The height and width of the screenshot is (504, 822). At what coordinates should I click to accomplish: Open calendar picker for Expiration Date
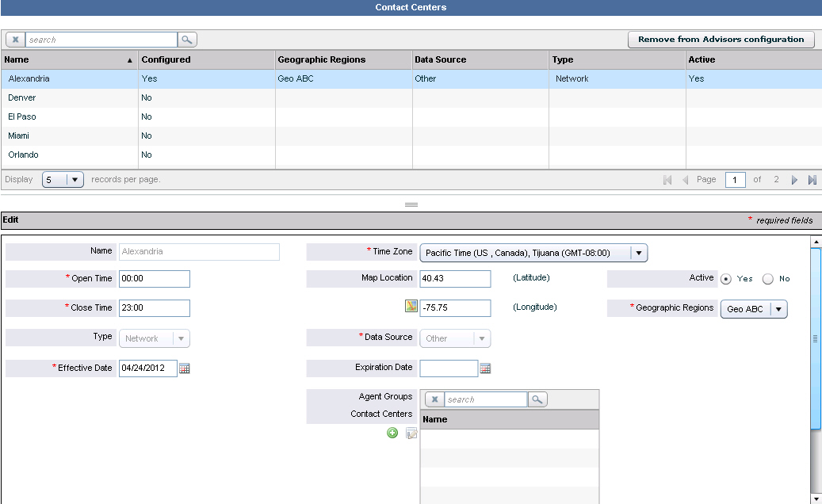click(x=485, y=368)
